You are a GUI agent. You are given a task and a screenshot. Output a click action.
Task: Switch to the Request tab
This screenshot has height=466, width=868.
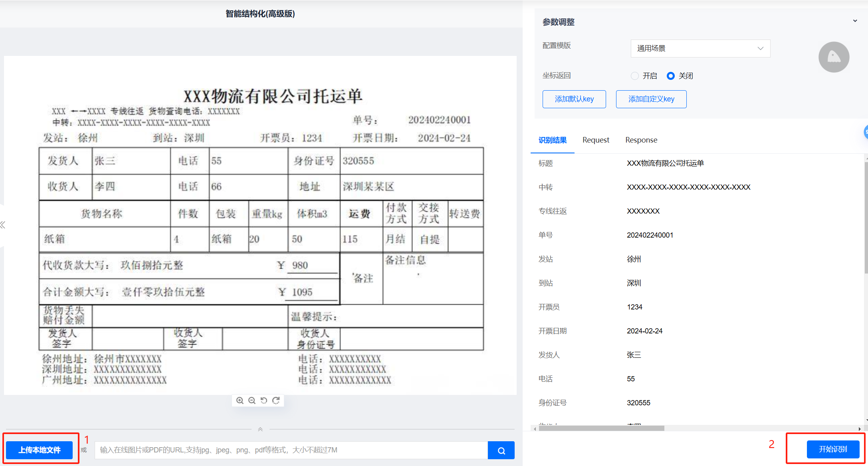pyautogui.click(x=596, y=140)
